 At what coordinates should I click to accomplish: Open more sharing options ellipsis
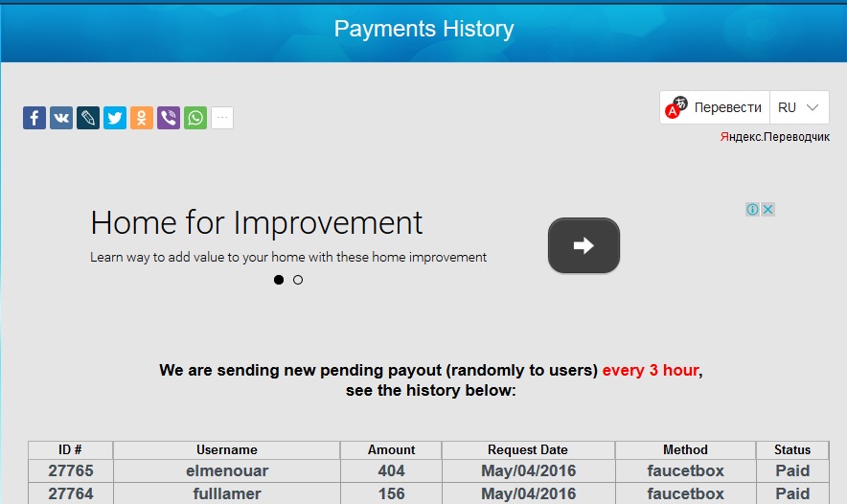pyautogui.click(x=222, y=118)
